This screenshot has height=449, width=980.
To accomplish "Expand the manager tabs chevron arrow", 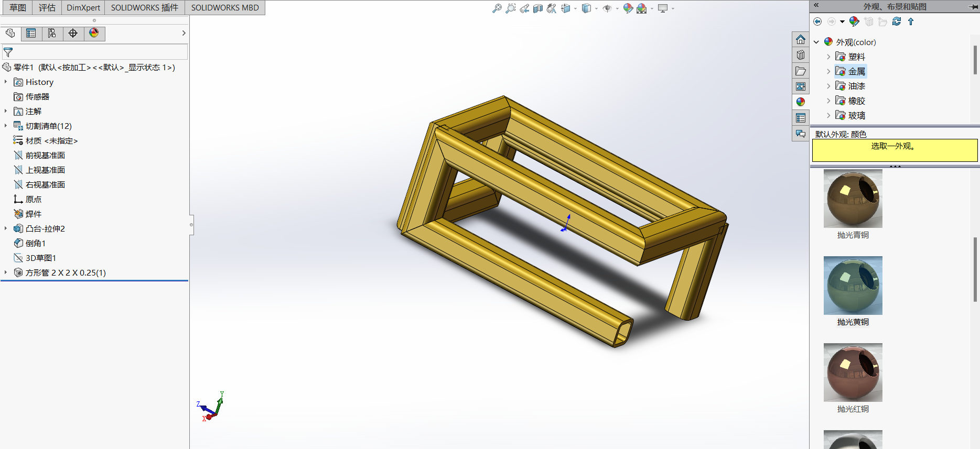I will [184, 33].
